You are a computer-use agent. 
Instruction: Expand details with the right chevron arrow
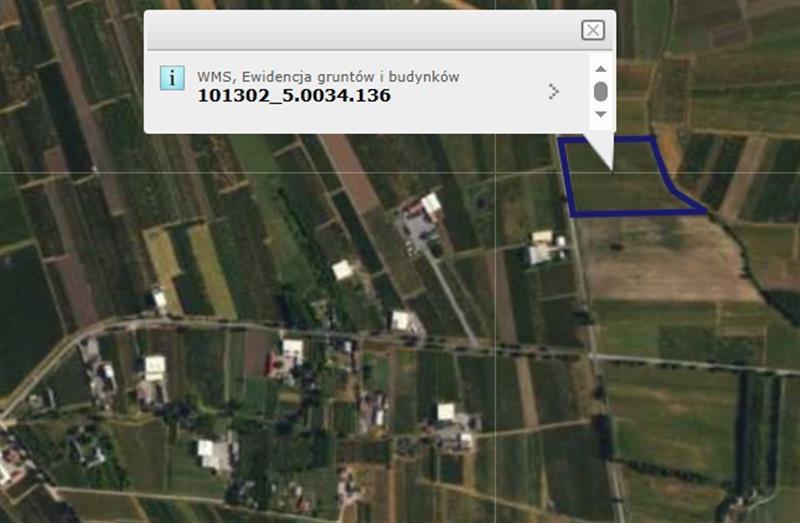click(x=554, y=92)
